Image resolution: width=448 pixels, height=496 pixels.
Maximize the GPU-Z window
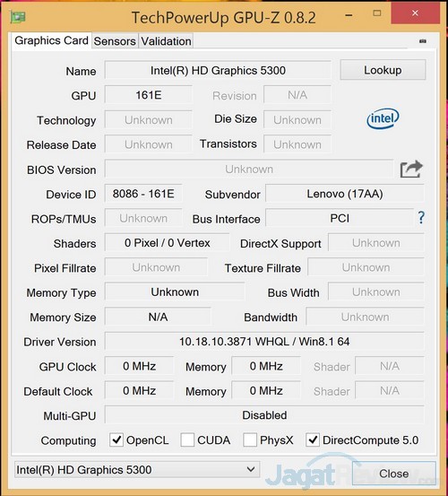point(377,13)
